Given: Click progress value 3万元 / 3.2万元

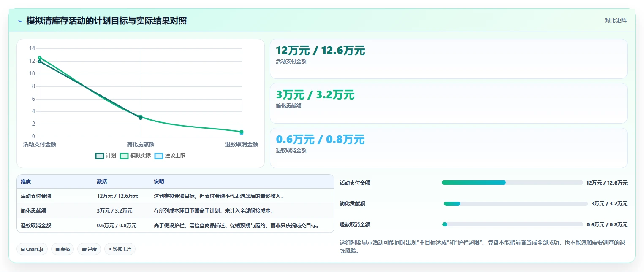Looking at the screenshot, I should pos(609,204).
